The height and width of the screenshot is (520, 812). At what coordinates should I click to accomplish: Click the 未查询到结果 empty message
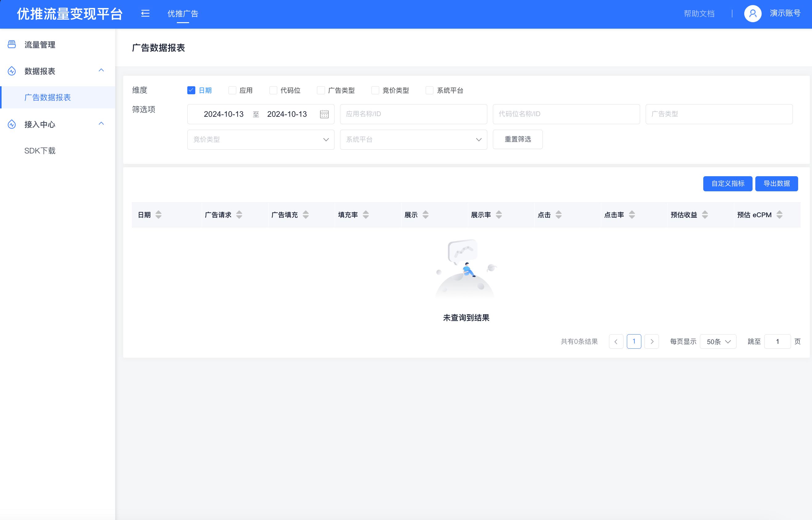click(x=466, y=318)
